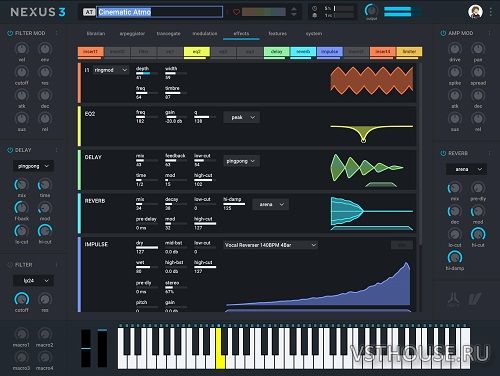
Task: Toggle the AMP MOD power button
Action: [x=443, y=33]
